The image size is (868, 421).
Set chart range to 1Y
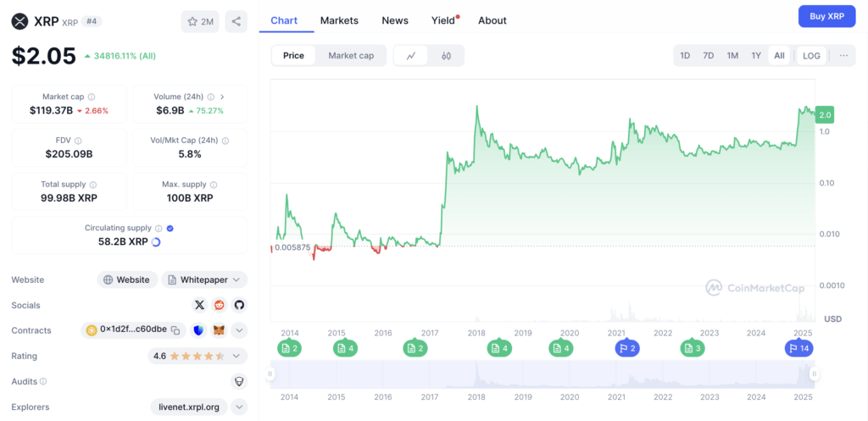(756, 55)
